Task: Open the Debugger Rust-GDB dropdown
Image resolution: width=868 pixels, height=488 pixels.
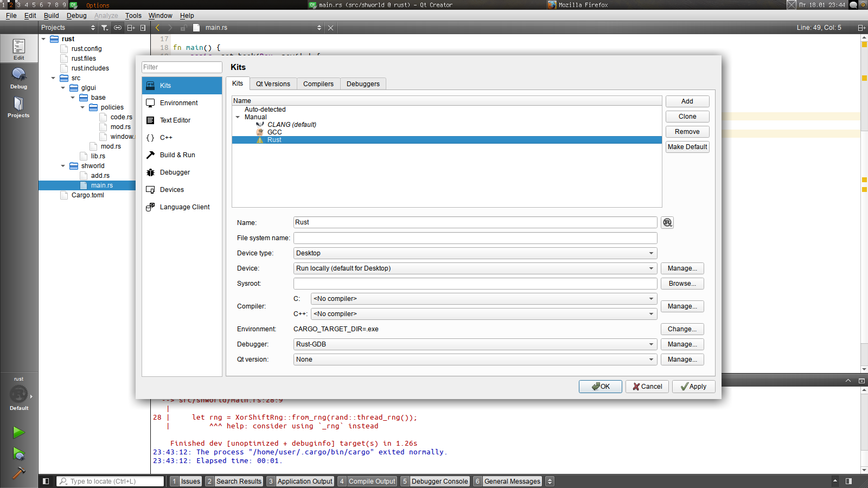Action: [x=475, y=344]
